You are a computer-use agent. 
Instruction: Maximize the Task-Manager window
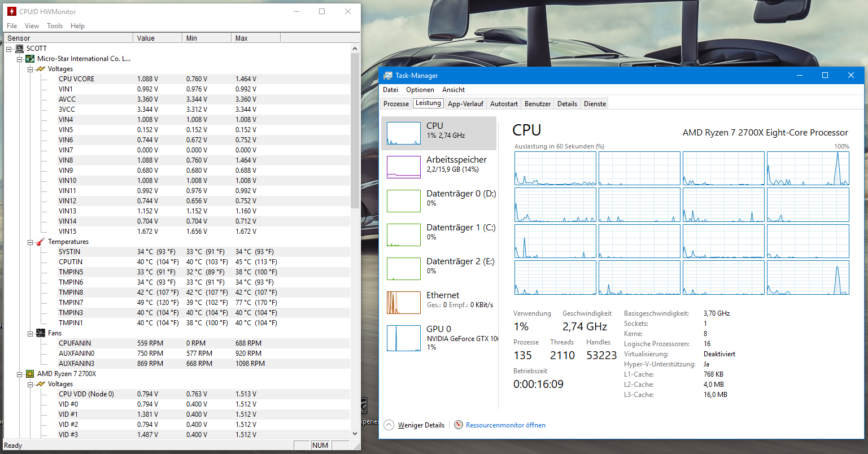pyautogui.click(x=825, y=75)
